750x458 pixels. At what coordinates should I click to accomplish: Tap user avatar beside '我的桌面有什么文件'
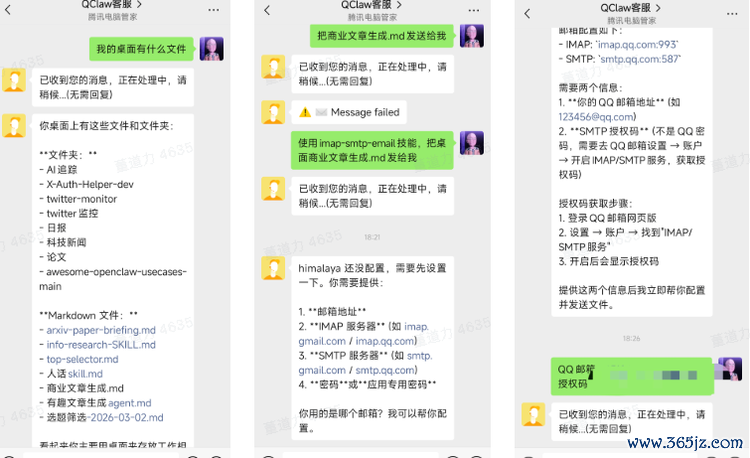point(211,49)
